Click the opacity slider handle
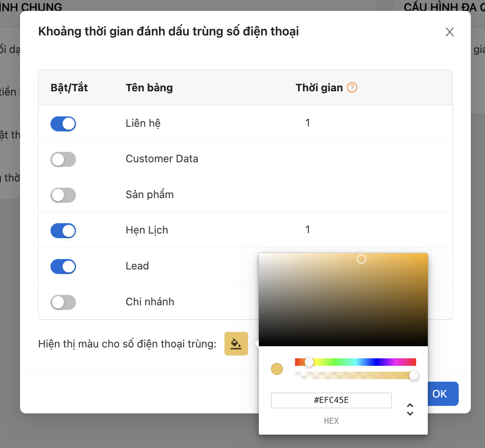485x448 pixels. tap(414, 375)
